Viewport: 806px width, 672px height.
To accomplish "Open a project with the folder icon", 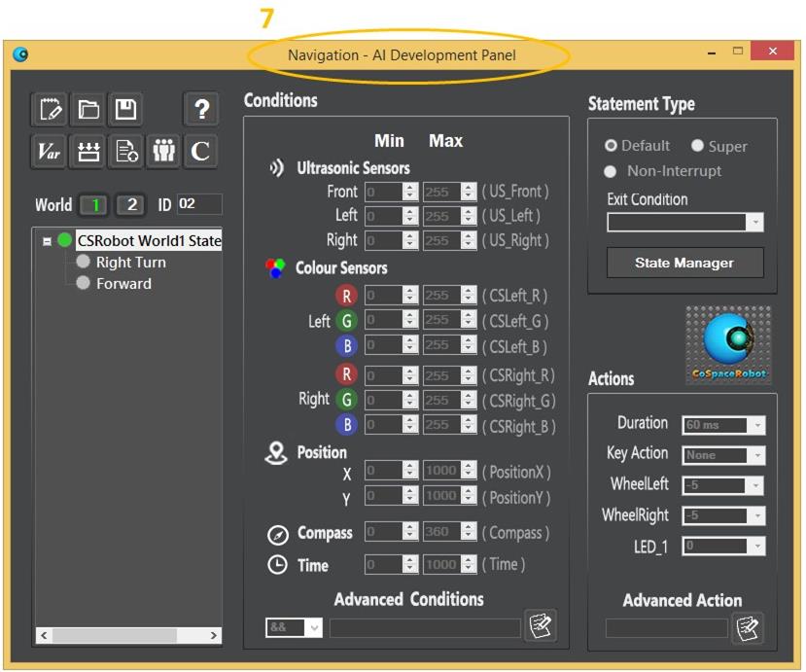I will pyautogui.click(x=88, y=109).
